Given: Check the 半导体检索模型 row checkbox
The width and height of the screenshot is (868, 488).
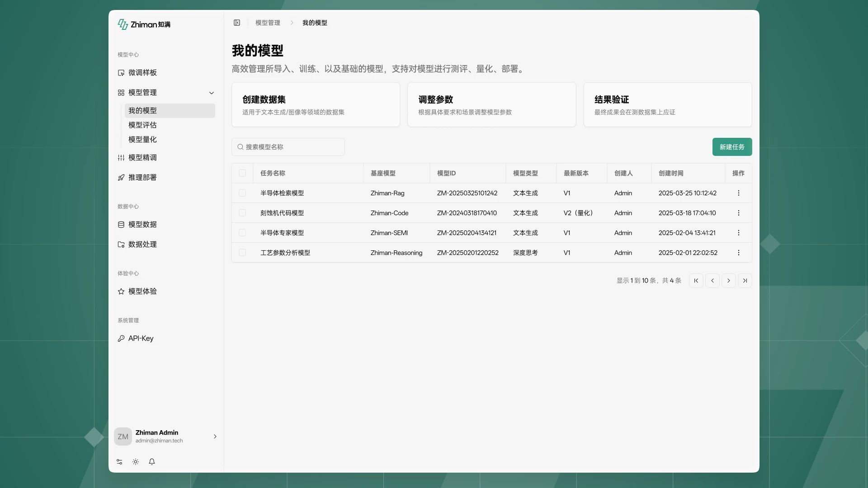Looking at the screenshot, I should click(242, 193).
